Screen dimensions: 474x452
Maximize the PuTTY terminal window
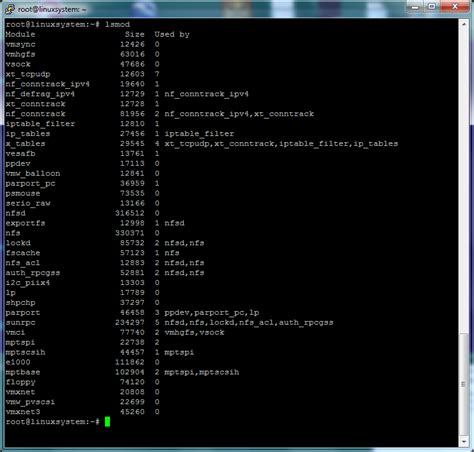click(x=432, y=7)
